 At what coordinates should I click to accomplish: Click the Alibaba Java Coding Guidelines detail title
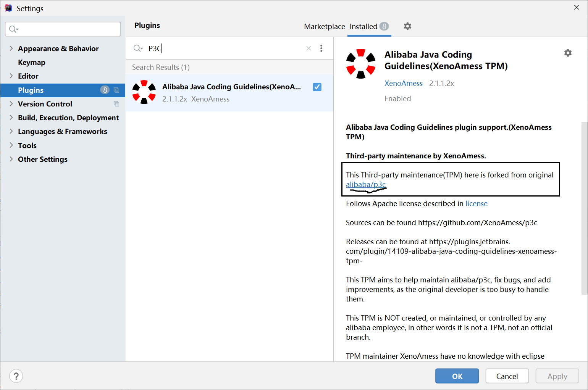[x=446, y=60]
